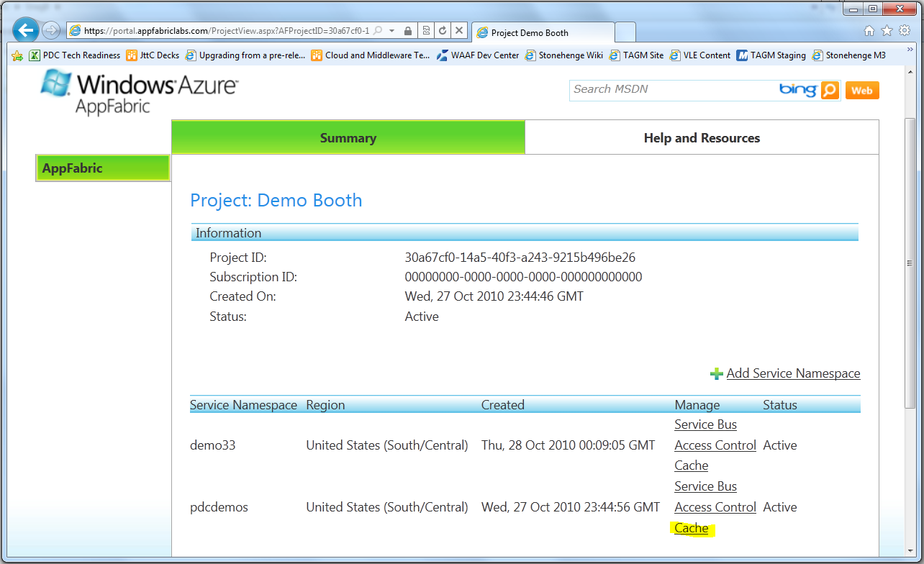Screen dimensions: 924x564
Task: Click the orange Bing search magnifier button
Action: (x=830, y=90)
